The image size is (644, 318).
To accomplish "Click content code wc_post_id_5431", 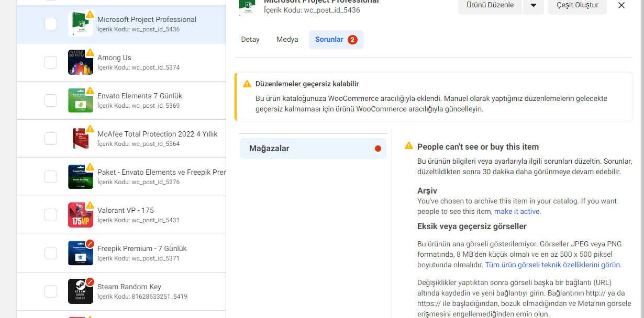I will tap(156, 220).
